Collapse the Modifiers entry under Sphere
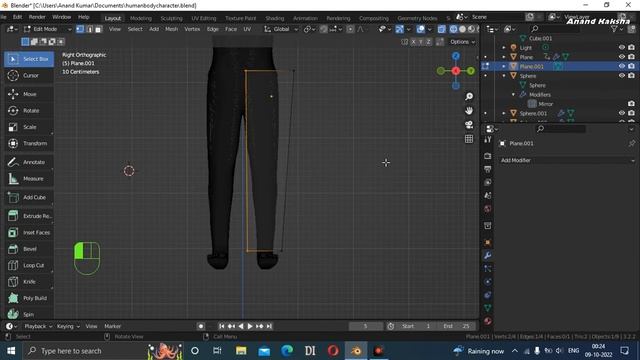The width and height of the screenshot is (640, 360). point(513,94)
